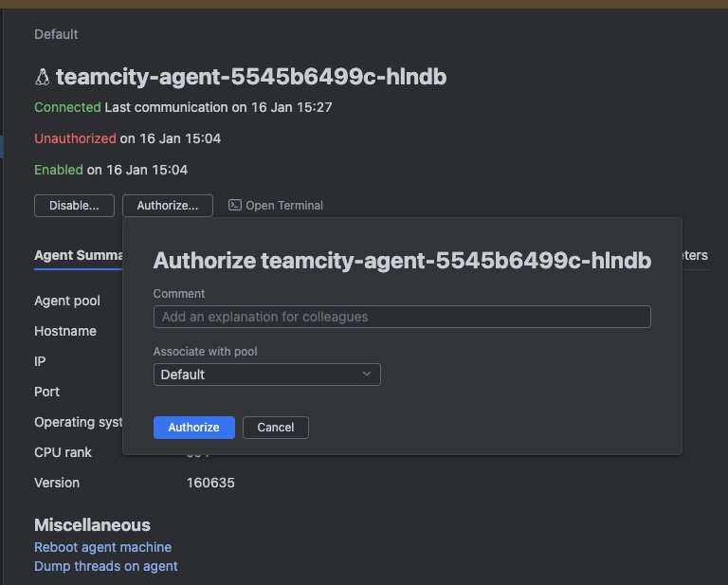Cancel the authorize dialog
Image resolution: width=728 pixels, height=585 pixels.
pyautogui.click(x=276, y=428)
